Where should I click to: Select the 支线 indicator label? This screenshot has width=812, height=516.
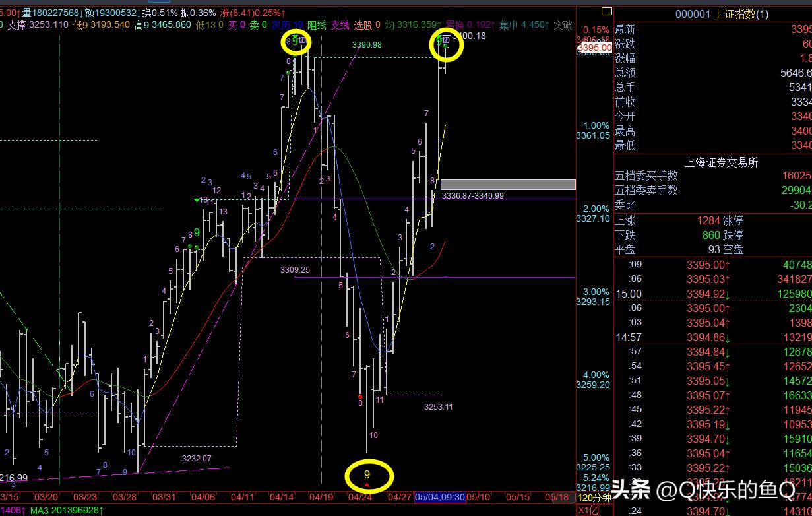click(339, 25)
